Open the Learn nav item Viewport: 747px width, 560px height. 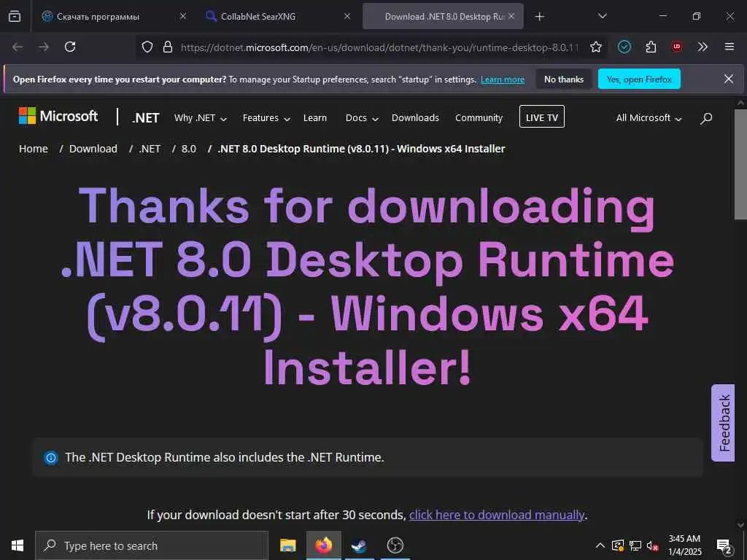tap(315, 118)
